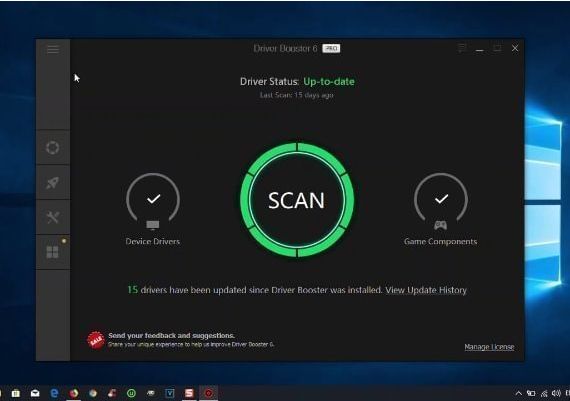Open the hamburger menu in Driver Booster
570x401 pixels.
click(x=53, y=49)
